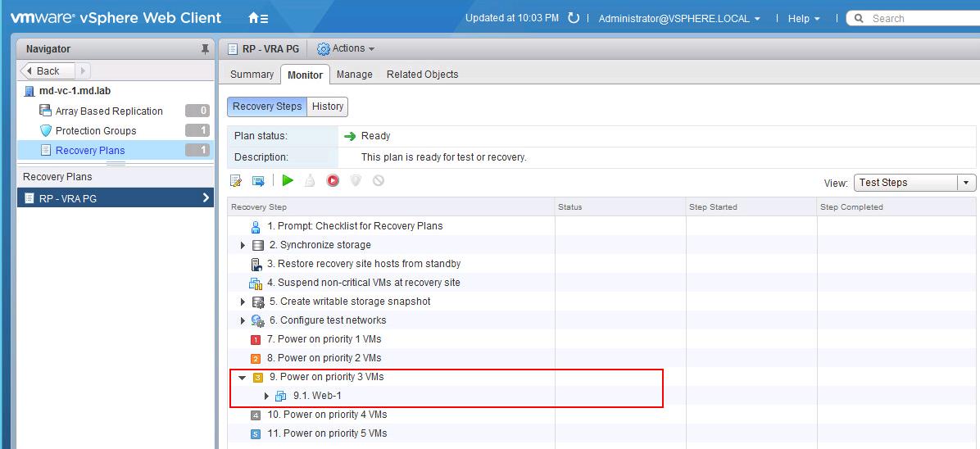Screen dimensions: 980x449
Task: Open the View Test Steps dropdown
Action: pyautogui.click(x=914, y=183)
